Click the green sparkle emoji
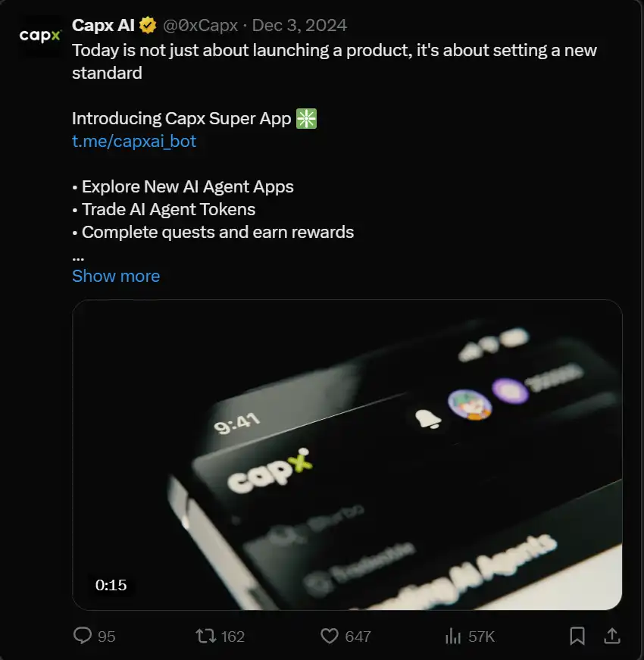644x660 pixels. pos(307,118)
